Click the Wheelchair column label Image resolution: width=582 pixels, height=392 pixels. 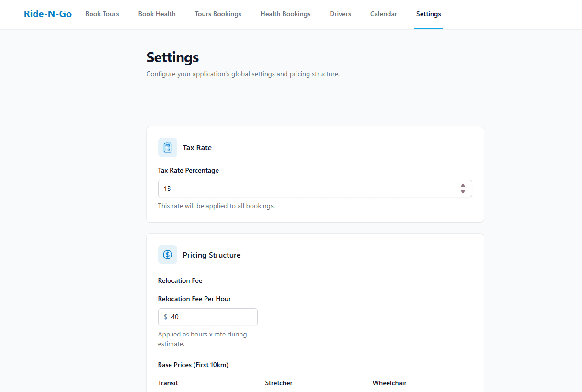pyautogui.click(x=389, y=383)
